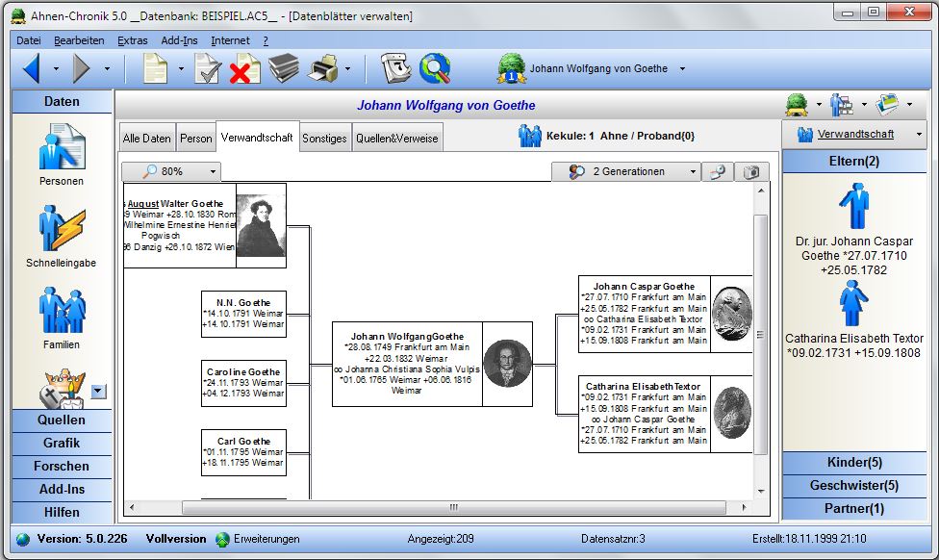Open dropdown arrow beside printer icon

pyautogui.click(x=348, y=69)
